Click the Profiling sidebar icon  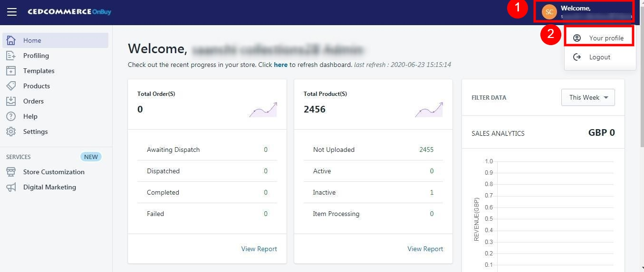(11, 56)
